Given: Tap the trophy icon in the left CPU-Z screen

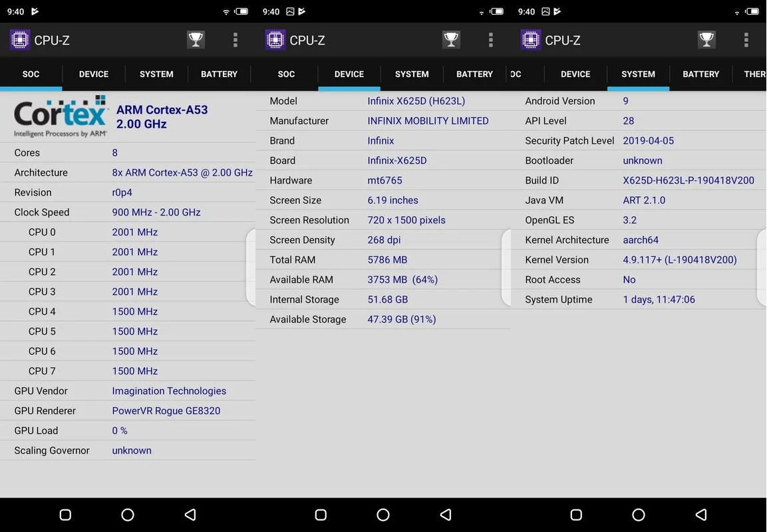Looking at the screenshot, I should 196,40.
